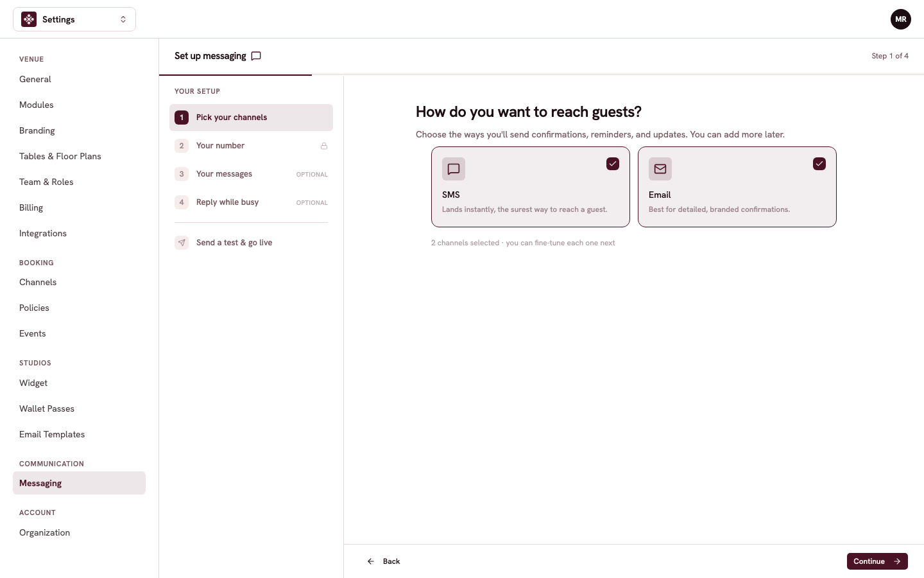Go to Wallet Passes

click(79, 408)
